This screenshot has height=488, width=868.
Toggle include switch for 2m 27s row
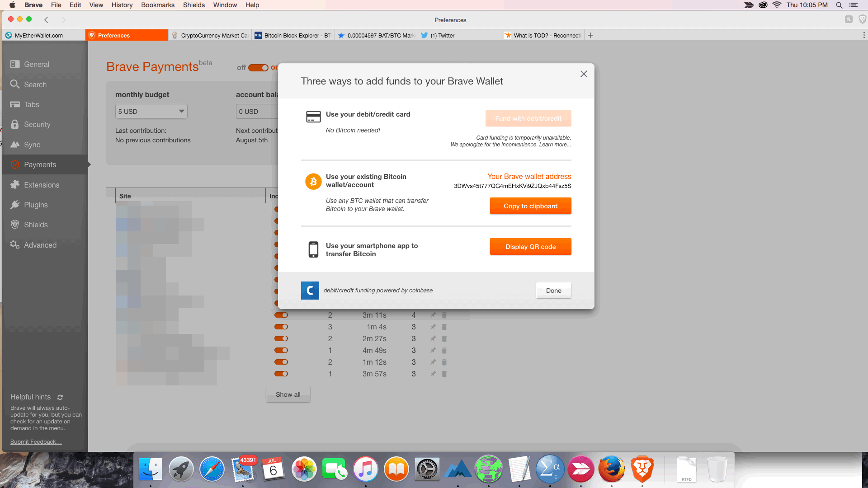tap(281, 338)
